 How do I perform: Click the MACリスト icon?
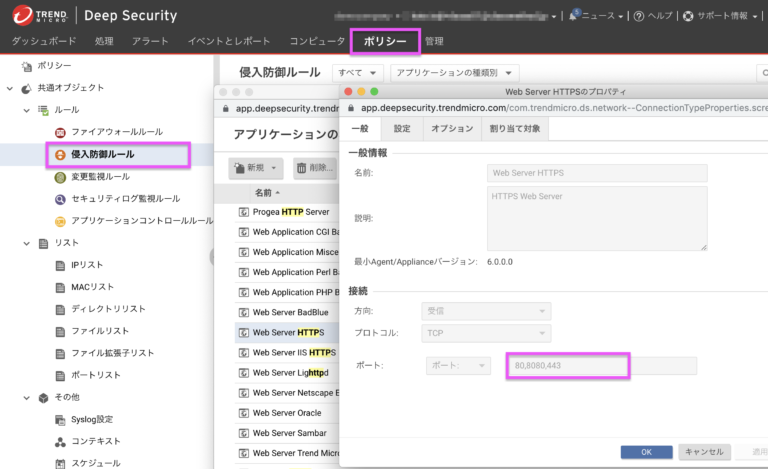tap(60, 287)
